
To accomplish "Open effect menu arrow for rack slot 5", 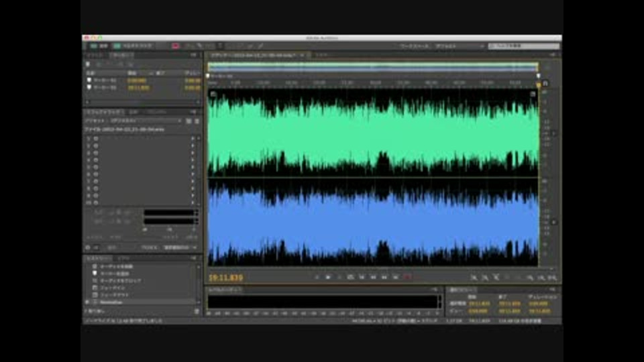I will (x=193, y=167).
